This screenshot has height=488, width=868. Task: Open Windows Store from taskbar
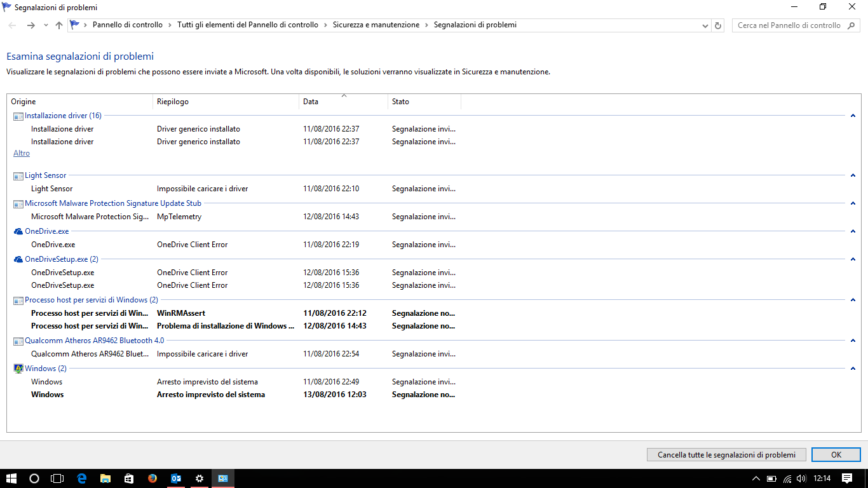(x=129, y=478)
